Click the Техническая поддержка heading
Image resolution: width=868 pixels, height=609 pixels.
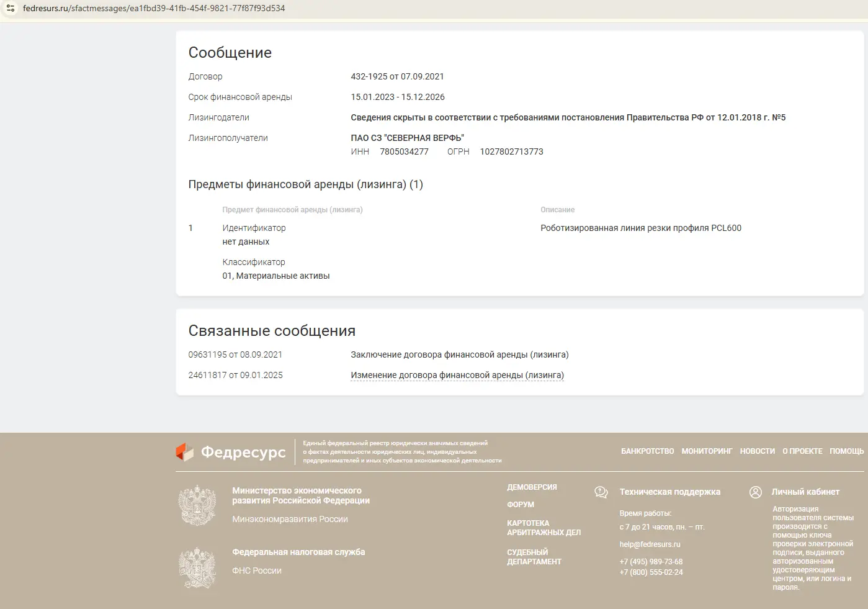[670, 492]
